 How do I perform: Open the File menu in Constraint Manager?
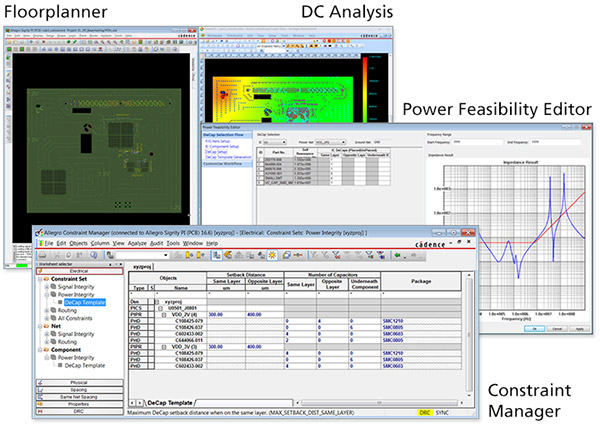point(49,243)
